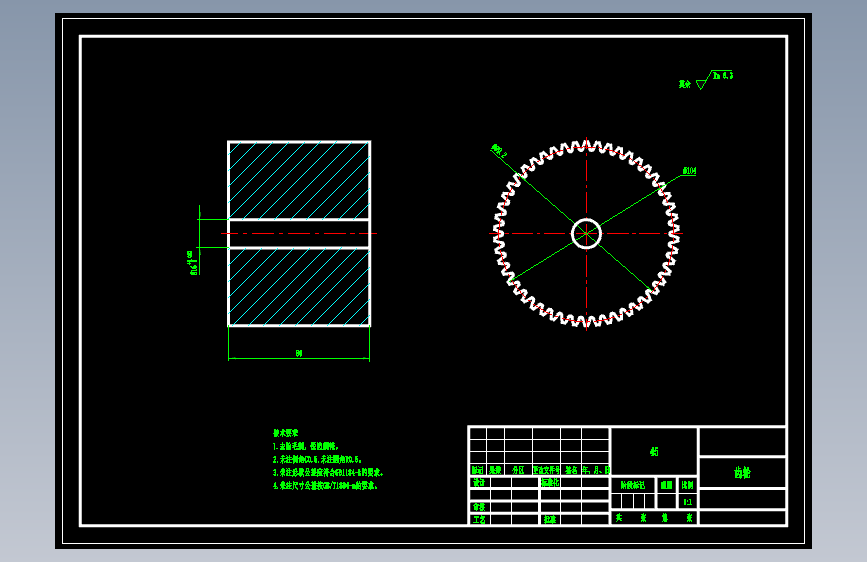Select the Ra 6.3 roughness value
Screen dimensions: 867x562
point(723,75)
